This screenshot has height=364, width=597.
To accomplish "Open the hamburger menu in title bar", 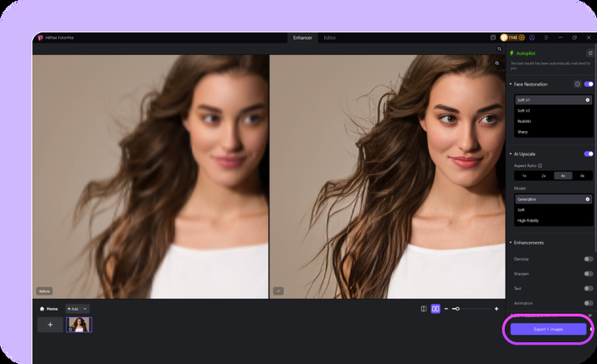I will point(546,38).
